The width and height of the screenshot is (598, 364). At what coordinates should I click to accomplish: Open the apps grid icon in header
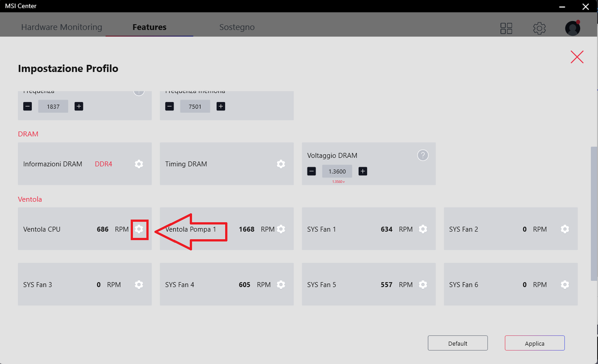coord(506,28)
